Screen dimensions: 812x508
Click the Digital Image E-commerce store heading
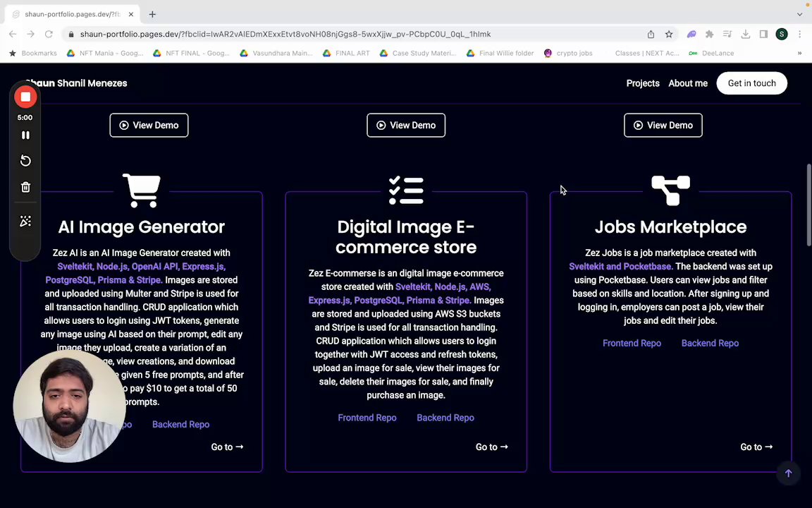coord(406,237)
